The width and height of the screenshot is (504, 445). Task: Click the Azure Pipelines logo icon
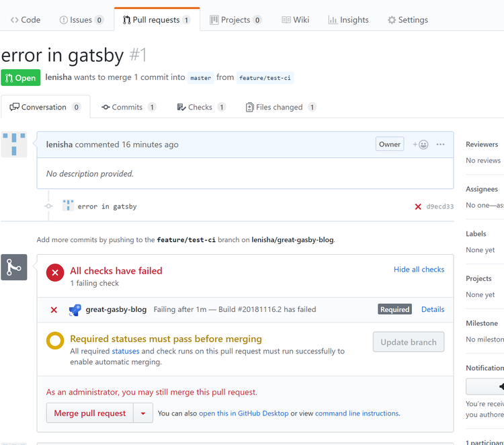[75, 310]
